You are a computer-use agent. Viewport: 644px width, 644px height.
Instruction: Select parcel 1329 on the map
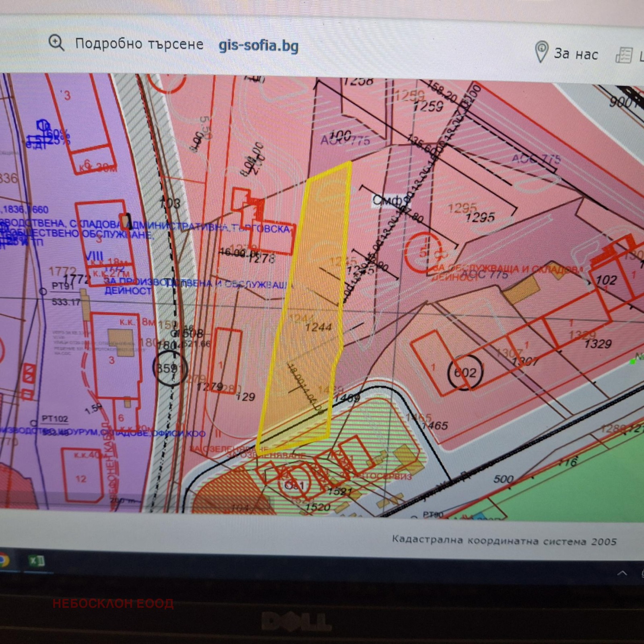coord(597,343)
